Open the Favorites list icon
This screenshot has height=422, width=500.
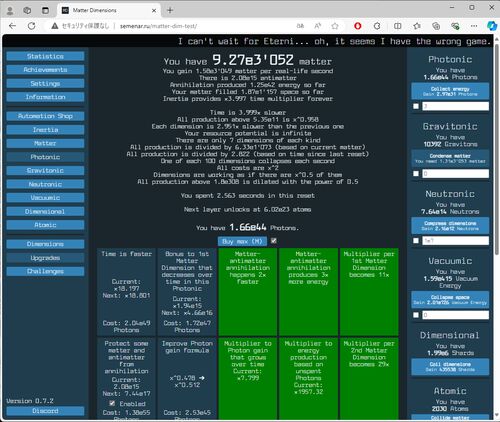tap(417, 26)
